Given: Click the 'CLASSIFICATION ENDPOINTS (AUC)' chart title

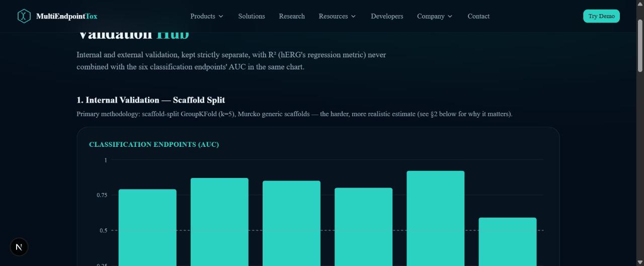Looking at the screenshot, I should 154,144.
